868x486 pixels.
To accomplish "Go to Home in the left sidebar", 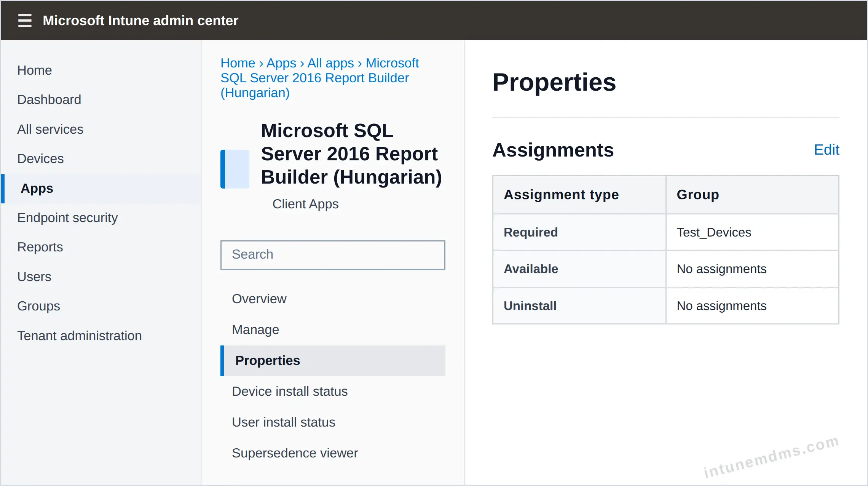I will (x=35, y=70).
